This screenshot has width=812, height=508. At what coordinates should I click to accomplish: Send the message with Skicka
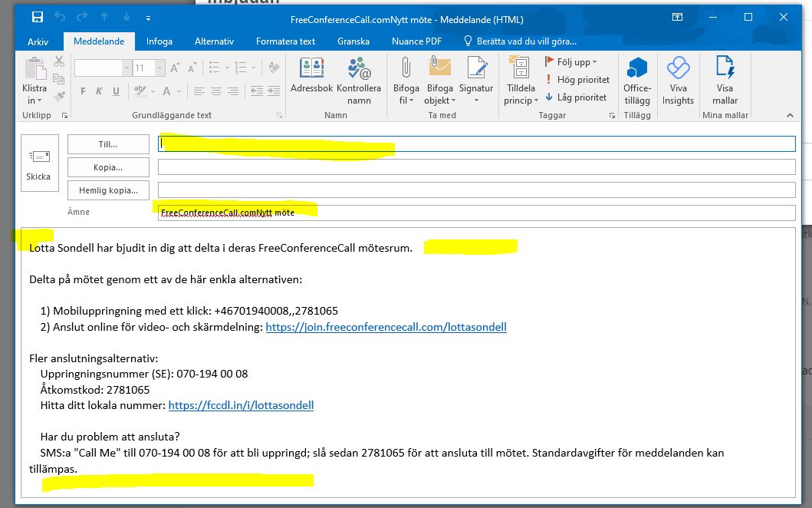40,163
